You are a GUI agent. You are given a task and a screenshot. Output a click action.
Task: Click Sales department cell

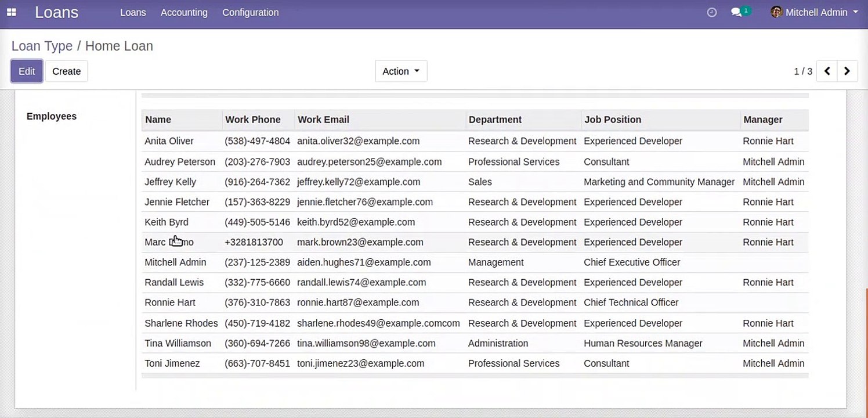tap(480, 182)
